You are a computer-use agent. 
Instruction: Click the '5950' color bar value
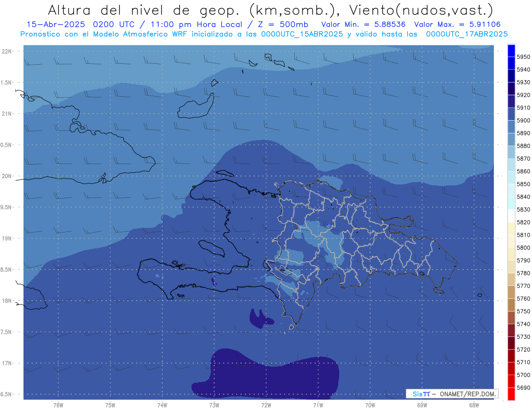524,57
